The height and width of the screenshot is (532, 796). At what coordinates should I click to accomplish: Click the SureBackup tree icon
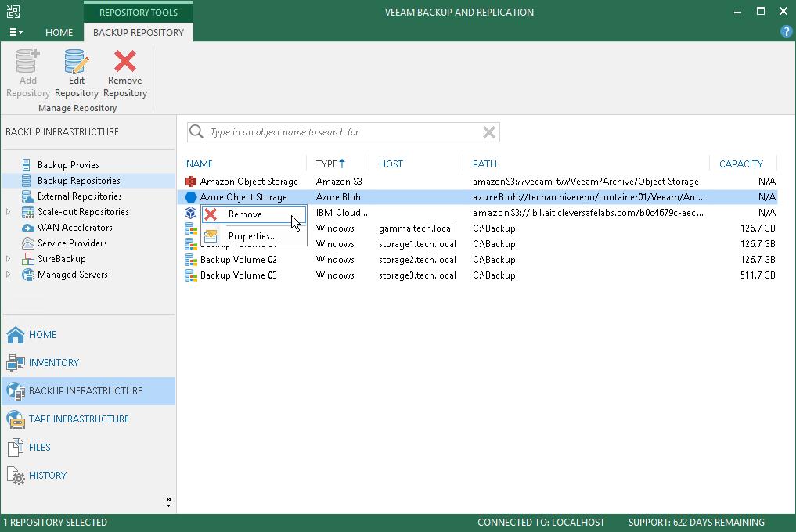click(28, 260)
